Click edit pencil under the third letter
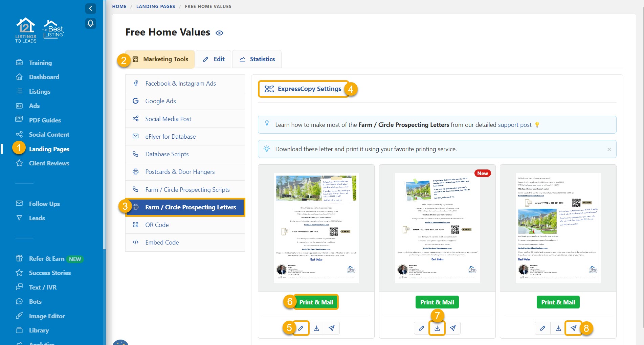 point(542,328)
